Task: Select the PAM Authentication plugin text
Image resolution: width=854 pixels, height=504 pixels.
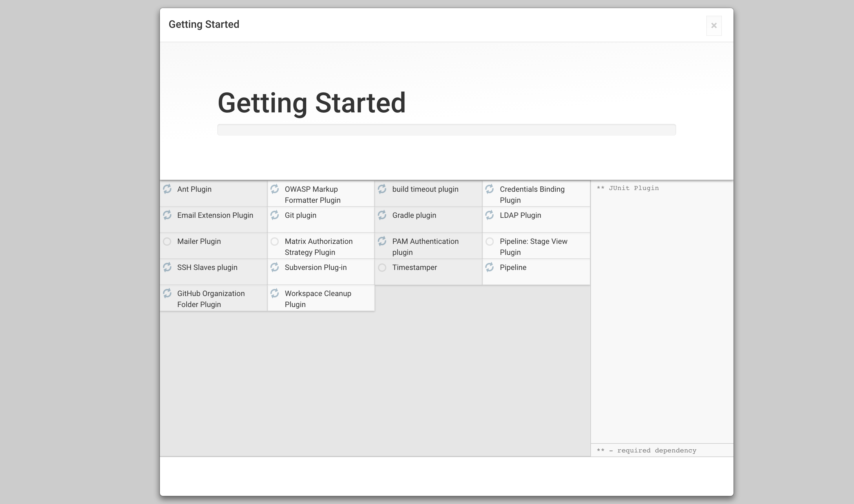Action: pyautogui.click(x=426, y=247)
